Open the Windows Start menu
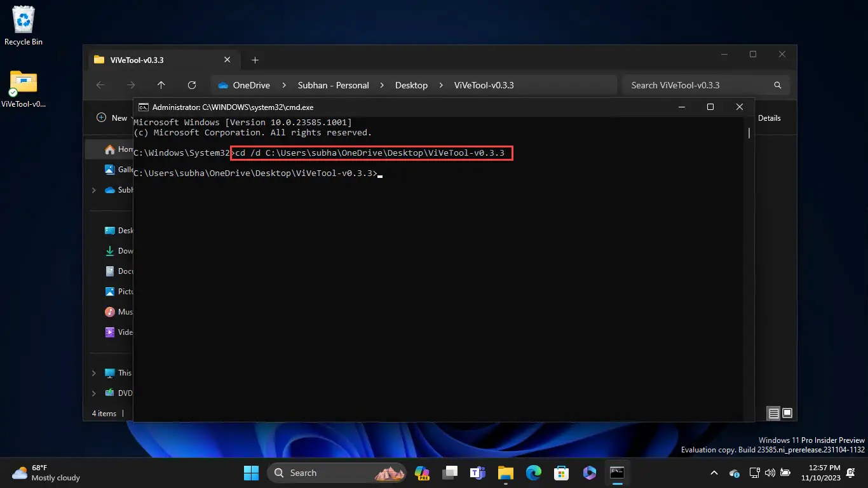The width and height of the screenshot is (868, 488). (251, 473)
